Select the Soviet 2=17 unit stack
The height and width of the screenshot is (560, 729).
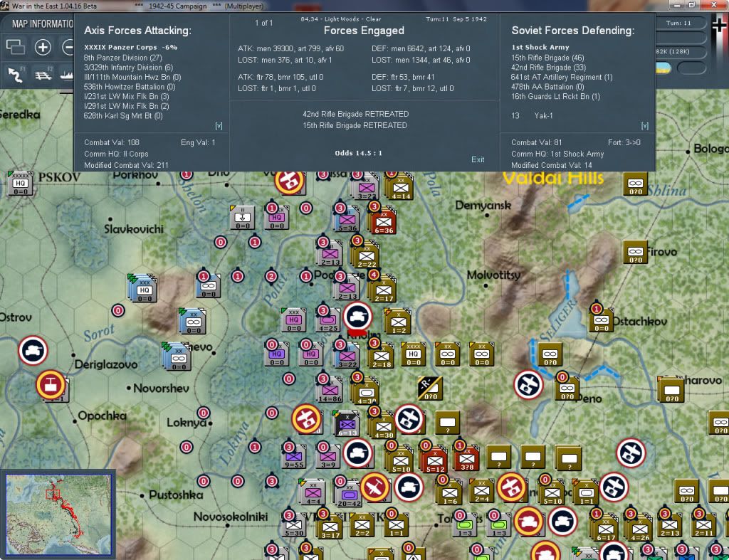pos(384,290)
